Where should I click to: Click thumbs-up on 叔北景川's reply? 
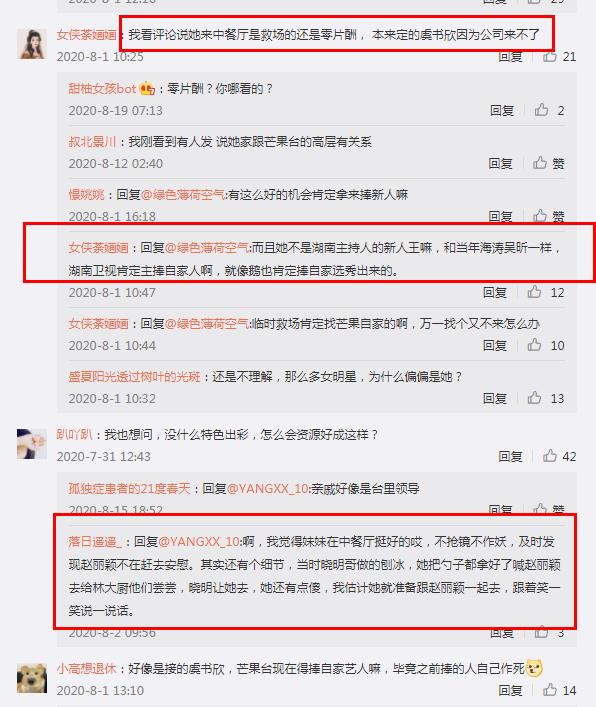coord(540,163)
